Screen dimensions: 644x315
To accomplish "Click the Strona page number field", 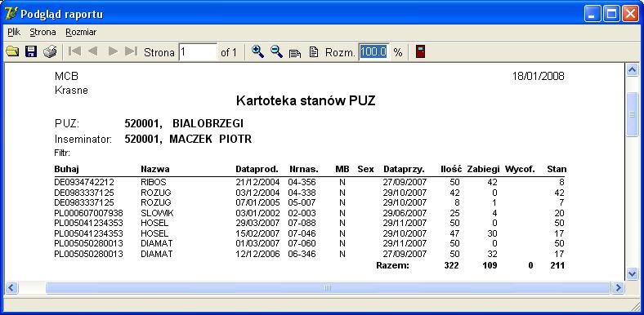I will (198, 52).
